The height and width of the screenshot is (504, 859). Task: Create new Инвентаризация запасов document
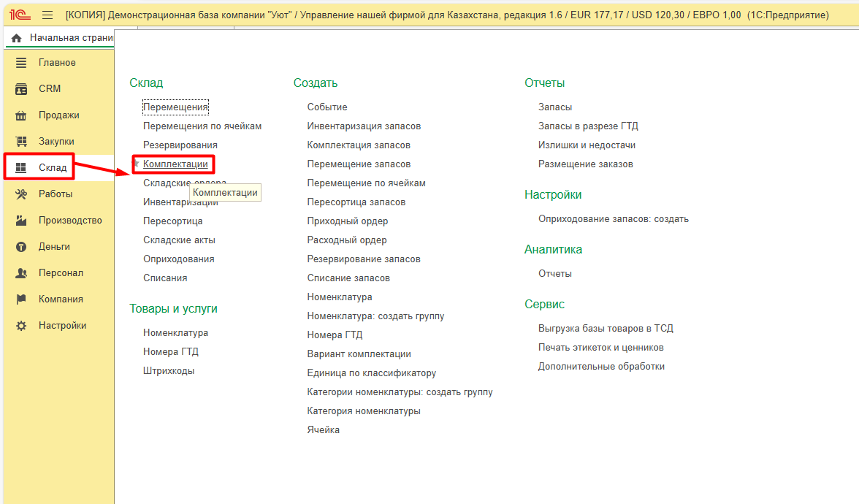364,126
